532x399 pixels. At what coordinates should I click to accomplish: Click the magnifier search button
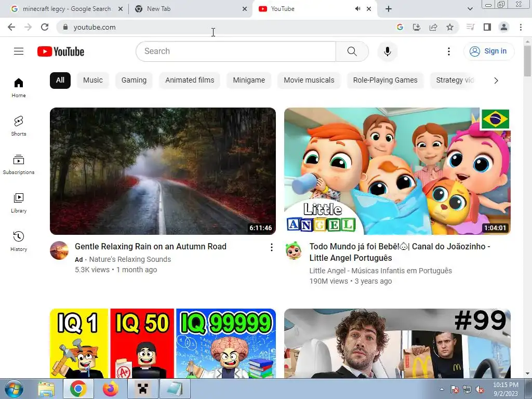(352, 51)
